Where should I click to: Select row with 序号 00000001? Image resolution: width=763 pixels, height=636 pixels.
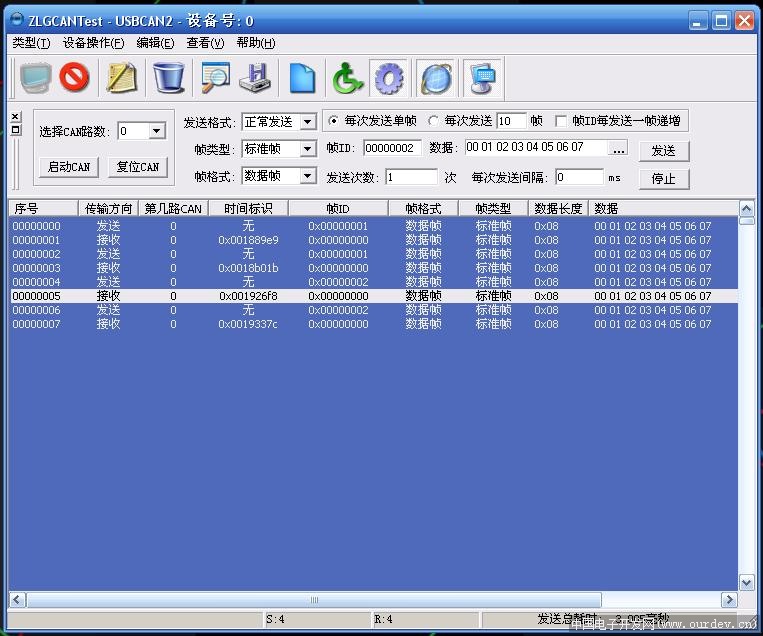(373, 240)
